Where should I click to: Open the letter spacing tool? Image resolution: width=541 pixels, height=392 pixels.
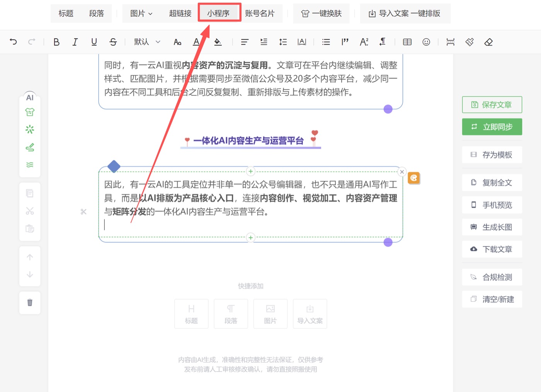(x=302, y=42)
